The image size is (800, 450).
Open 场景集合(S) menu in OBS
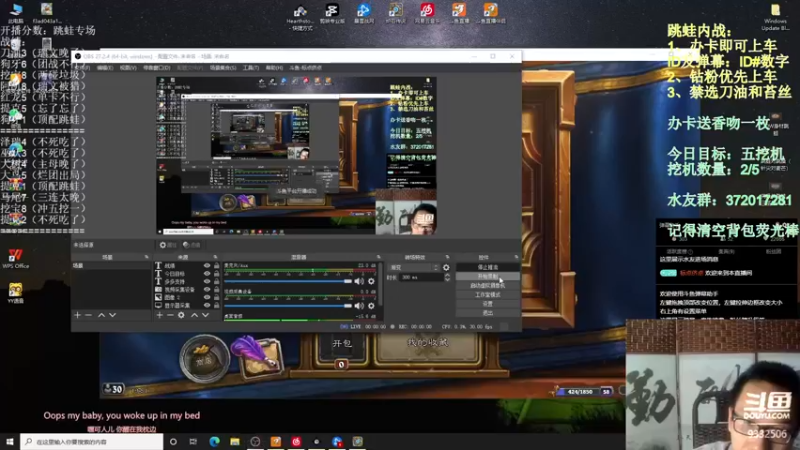223,68
